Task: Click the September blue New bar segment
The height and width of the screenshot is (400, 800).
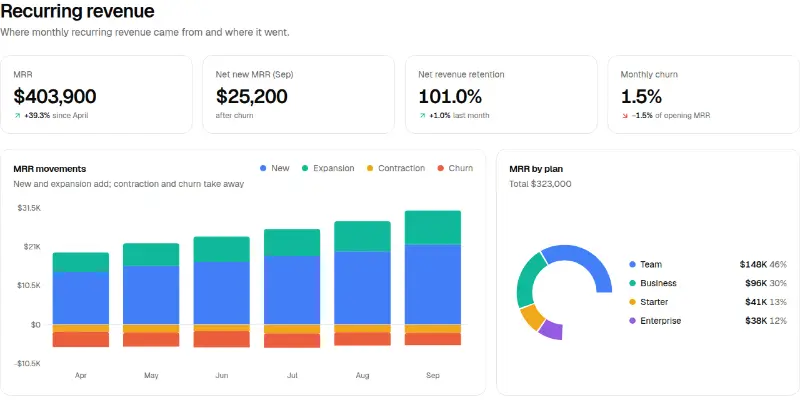Action: (433, 285)
